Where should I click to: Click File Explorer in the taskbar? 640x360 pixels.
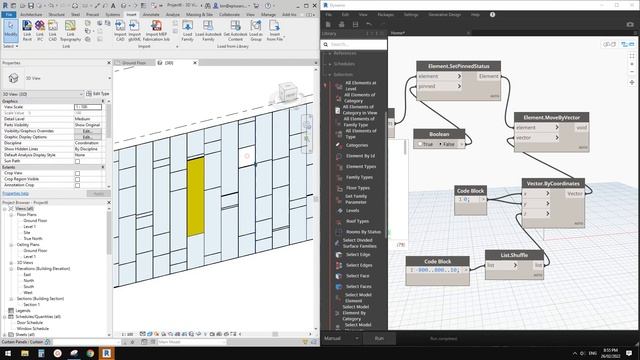tap(25, 353)
